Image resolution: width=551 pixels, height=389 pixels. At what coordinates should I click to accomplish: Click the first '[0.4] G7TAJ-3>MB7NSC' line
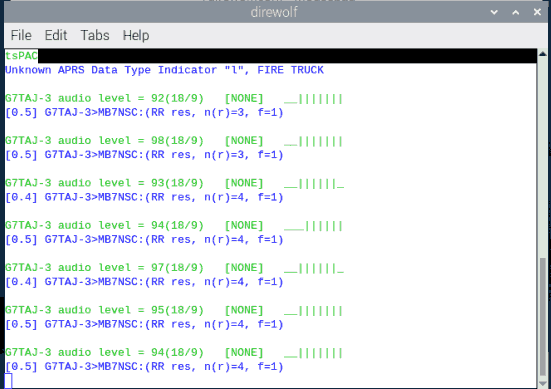click(144, 197)
